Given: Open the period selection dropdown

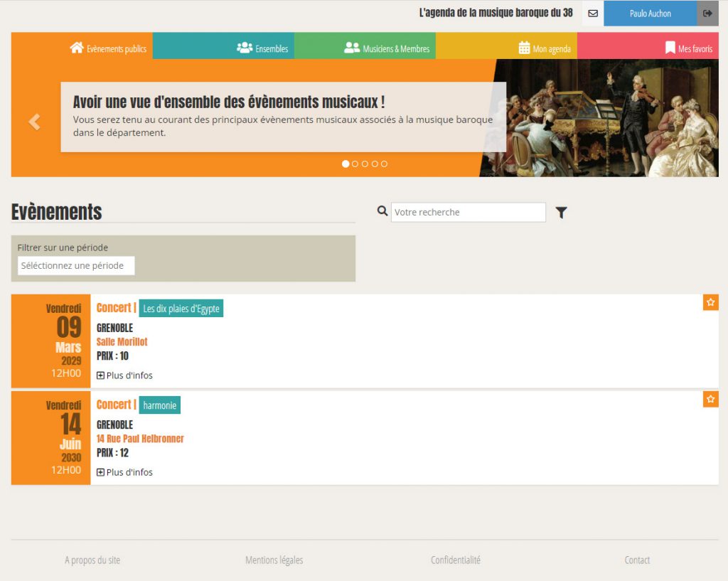Looking at the screenshot, I should click(x=76, y=266).
